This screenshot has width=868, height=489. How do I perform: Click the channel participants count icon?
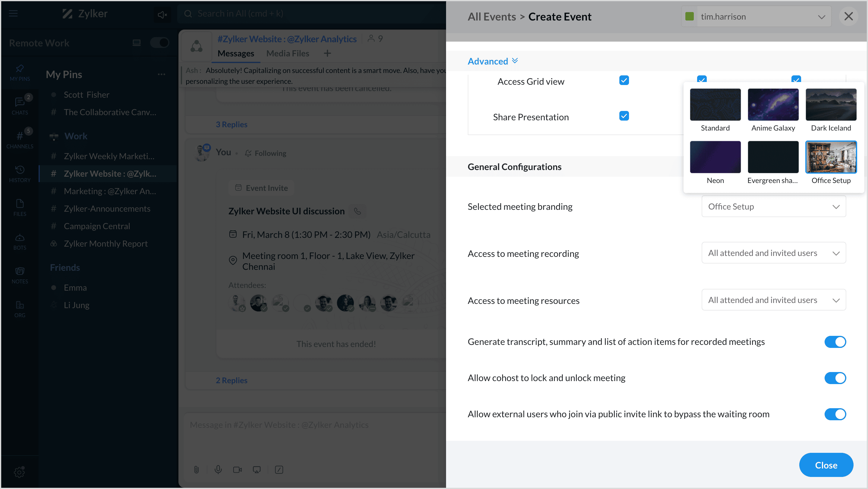pos(375,39)
